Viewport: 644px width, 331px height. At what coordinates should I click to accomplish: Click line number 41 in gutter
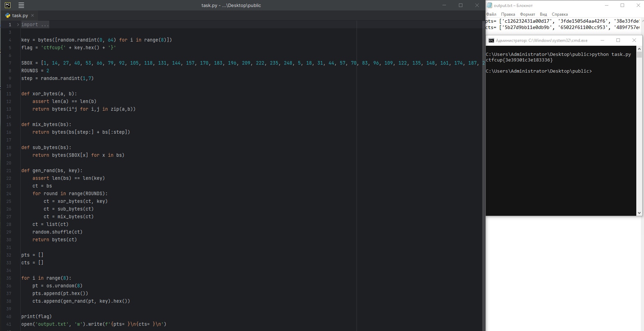click(9, 324)
